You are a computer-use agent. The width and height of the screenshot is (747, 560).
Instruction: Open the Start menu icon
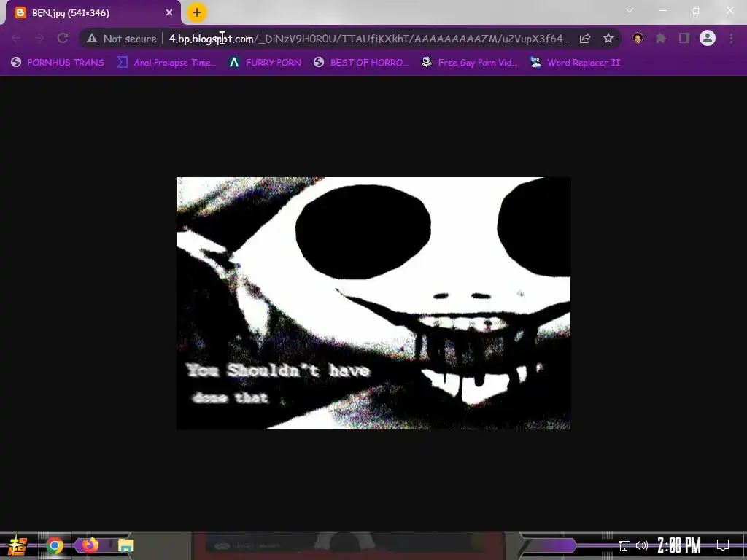pyautogui.click(x=18, y=545)
